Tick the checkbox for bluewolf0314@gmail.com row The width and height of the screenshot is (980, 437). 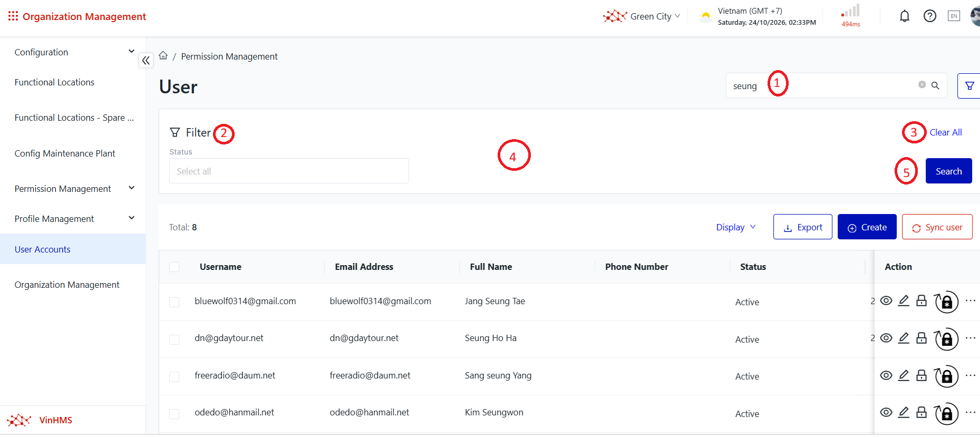(174, 302)
